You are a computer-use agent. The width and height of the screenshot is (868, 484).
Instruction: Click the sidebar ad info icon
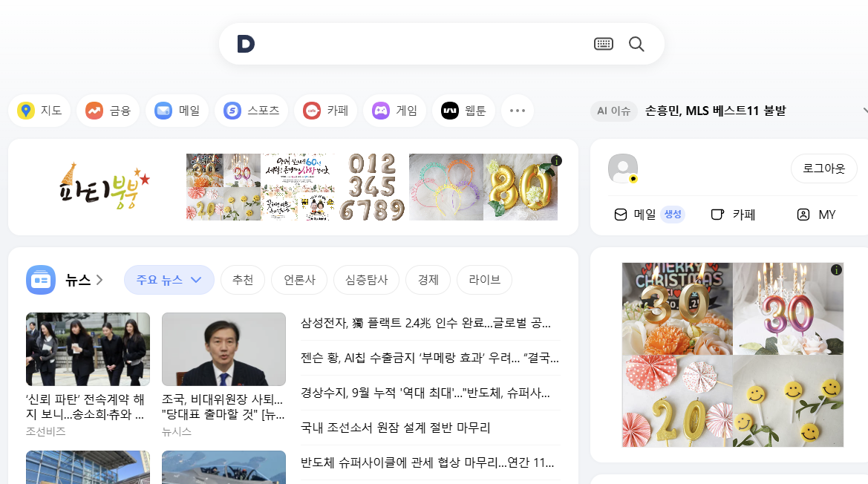tap(836, 269)
